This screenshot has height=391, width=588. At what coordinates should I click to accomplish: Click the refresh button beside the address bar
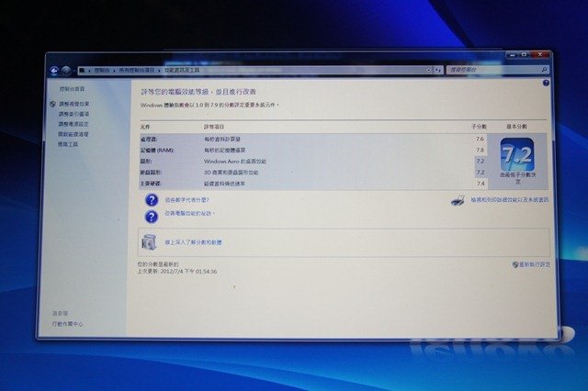click(x=438, y=70)
